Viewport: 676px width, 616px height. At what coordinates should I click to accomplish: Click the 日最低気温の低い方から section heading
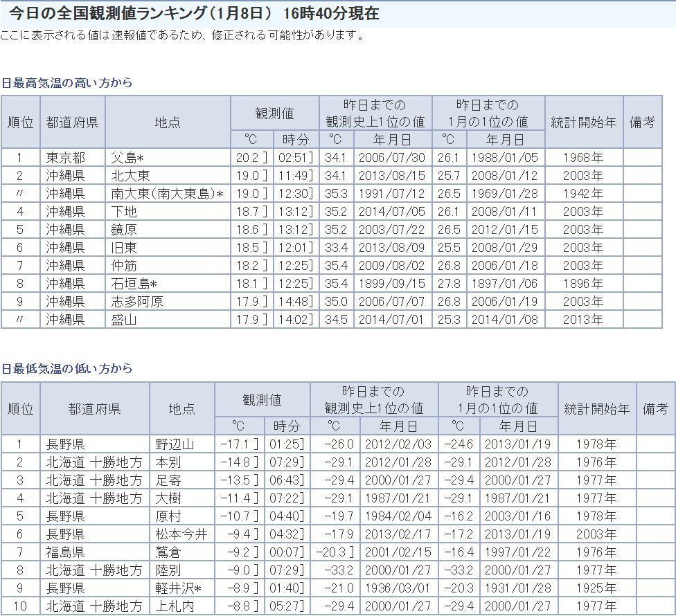66,369
